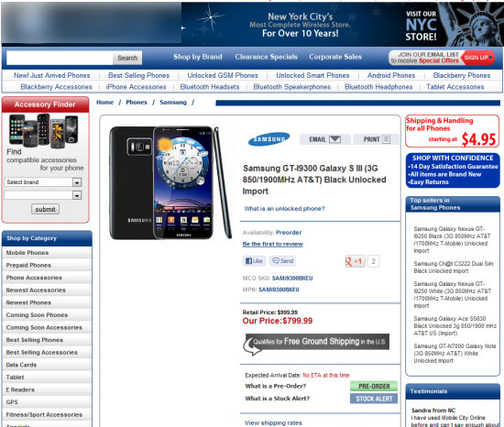The width and height of the screenshot is (504, 427).
Task: Select Coming Soon Phones category
Action: click(x=47, y=315)
